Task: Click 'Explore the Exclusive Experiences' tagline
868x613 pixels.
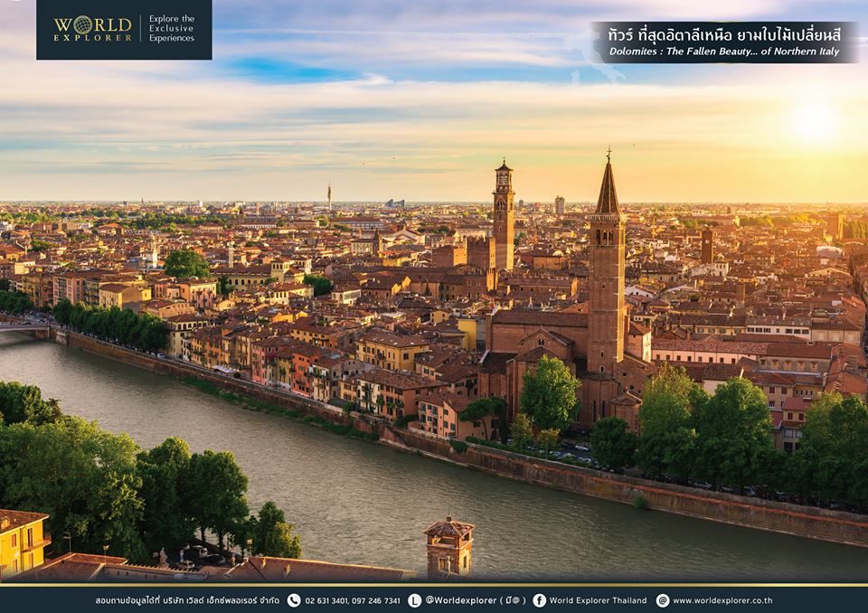Action: [x=172, y=29]
